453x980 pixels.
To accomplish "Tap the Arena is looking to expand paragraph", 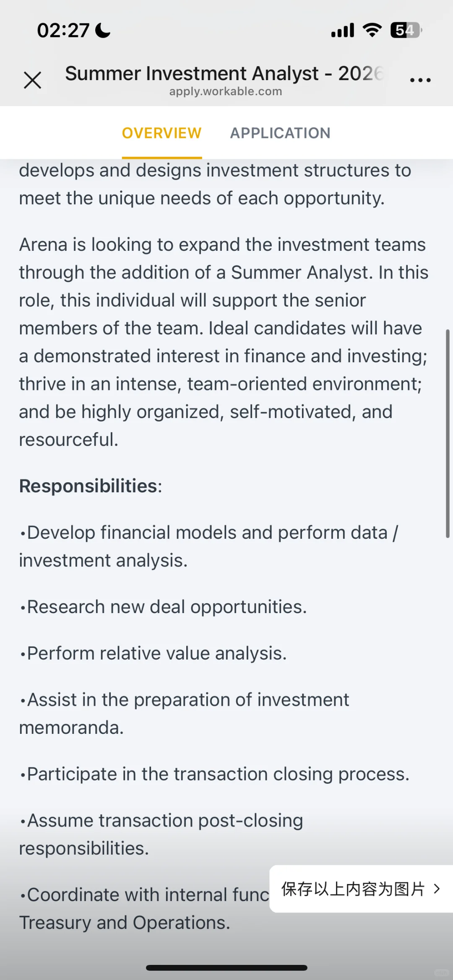I will (x=224, y=342).
